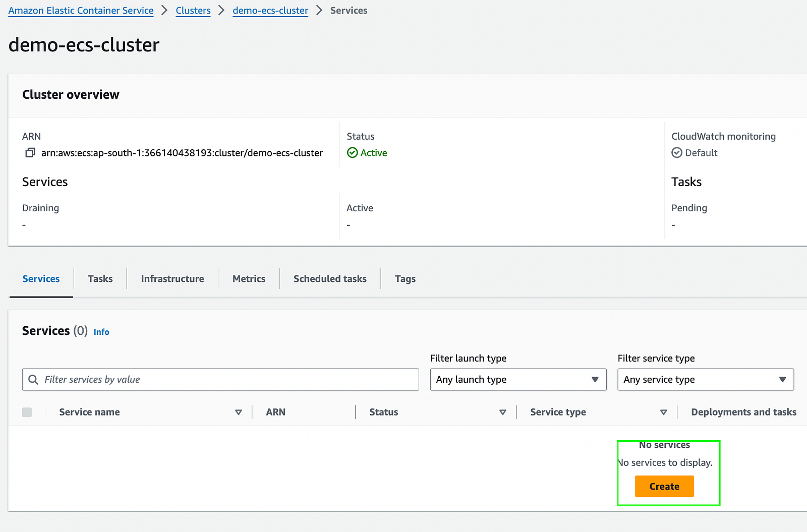
Task: Click the CloudWatch monitoring Default value
Action: pos(701,153)
